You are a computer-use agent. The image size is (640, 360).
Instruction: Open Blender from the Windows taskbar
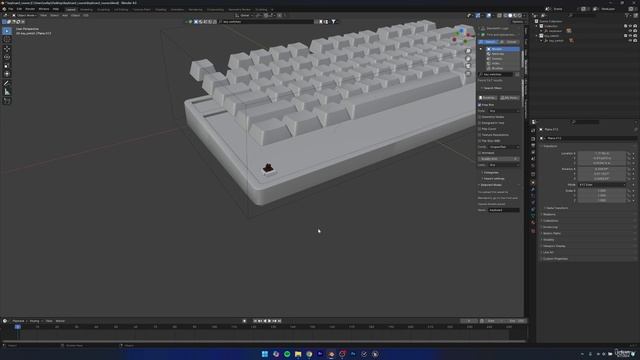point(331,354)
